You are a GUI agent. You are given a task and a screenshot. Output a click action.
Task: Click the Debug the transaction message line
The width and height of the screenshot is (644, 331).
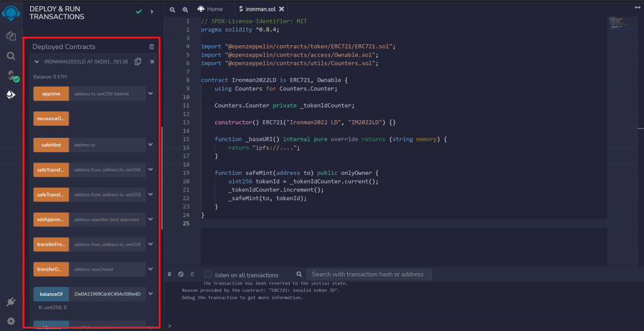tap(242, 298)
